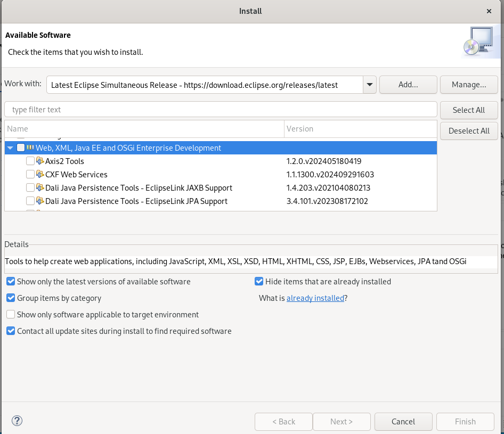Click the CXF Web Services feature icon
The height and width of the screenshot is (434, 504).
tap(40, 174)
